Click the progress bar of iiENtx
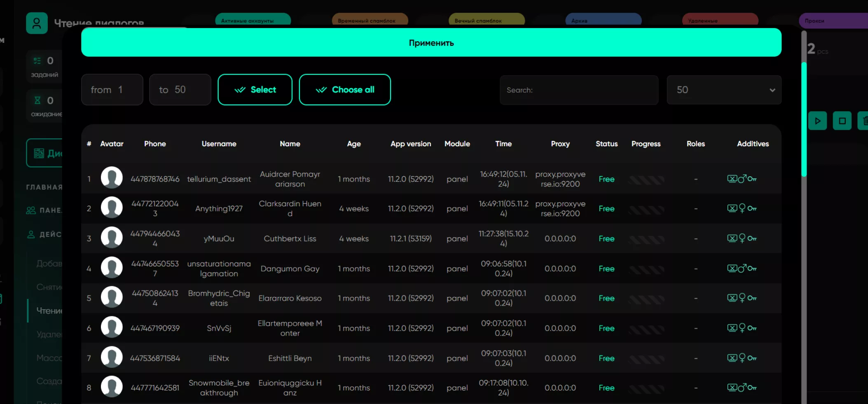Screen dimensions: 868x404 coord(646,359)
